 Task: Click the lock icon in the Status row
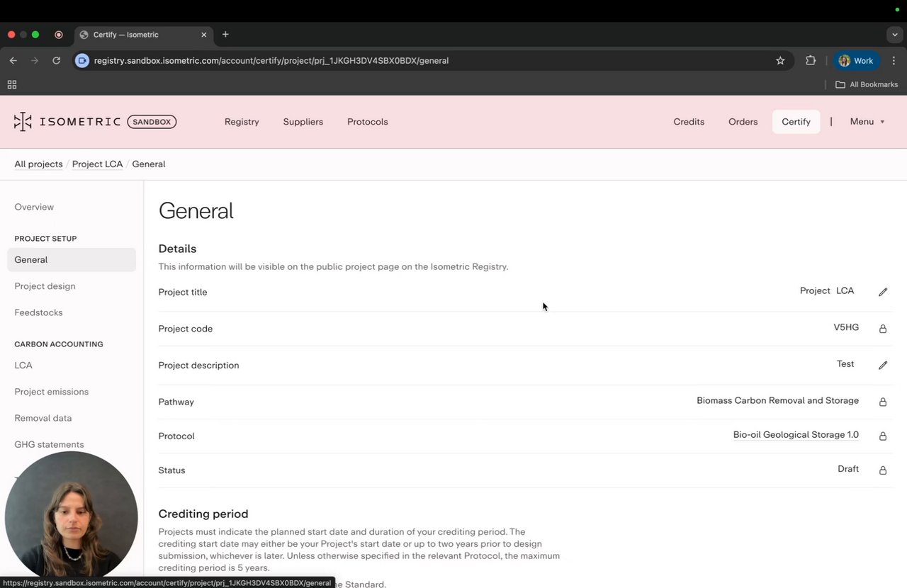pyautogui.click(x=883, y=470)
